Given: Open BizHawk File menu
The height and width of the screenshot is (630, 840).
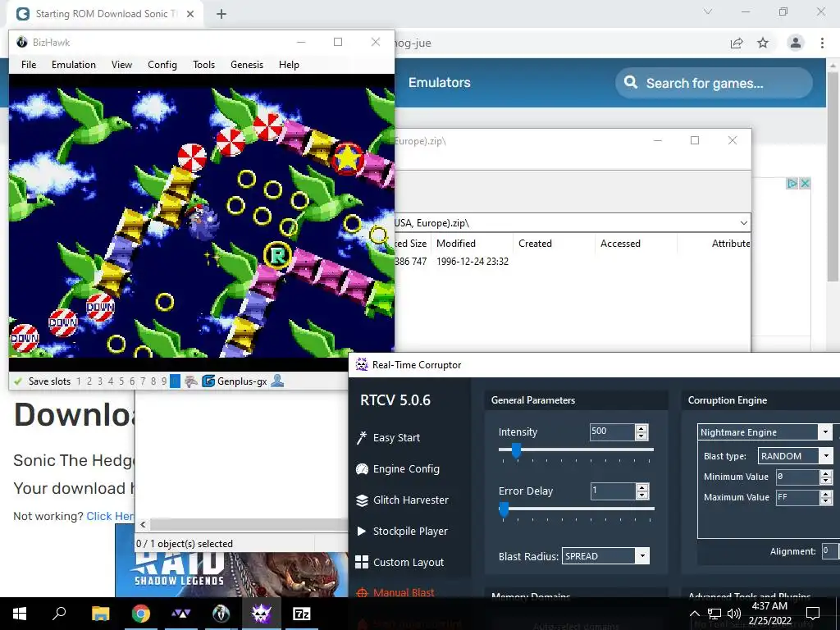Looking at the screenshot, I should [29, 65].
